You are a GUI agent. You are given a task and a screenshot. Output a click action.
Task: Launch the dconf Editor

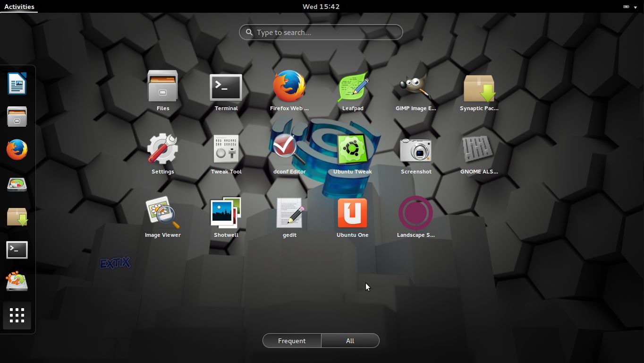point(289,150)
